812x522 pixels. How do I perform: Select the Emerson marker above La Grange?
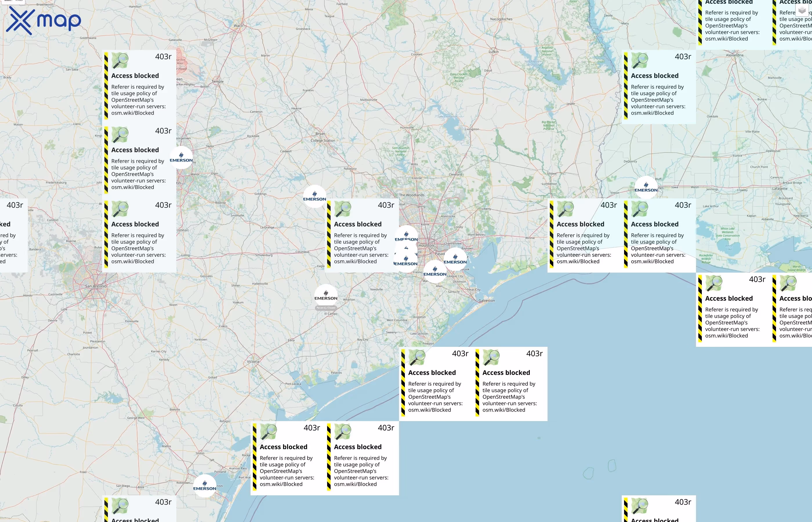pos(314,196)
